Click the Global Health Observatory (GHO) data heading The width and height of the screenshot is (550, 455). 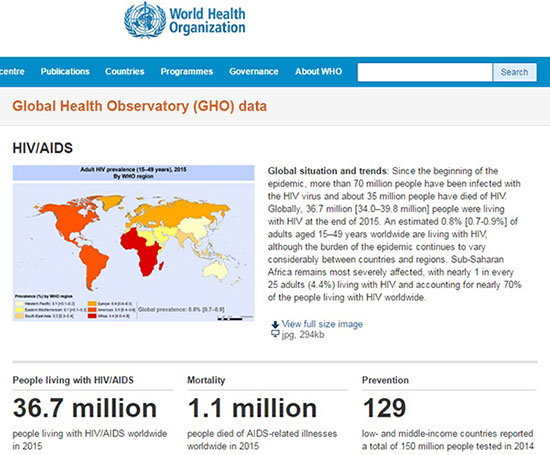click(x=140, y=106)
